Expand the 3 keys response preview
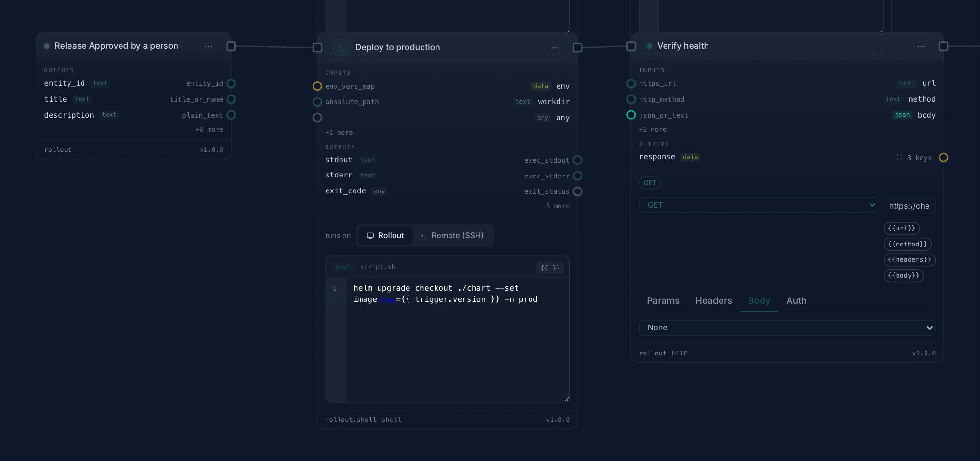 [x=914, y=158]
